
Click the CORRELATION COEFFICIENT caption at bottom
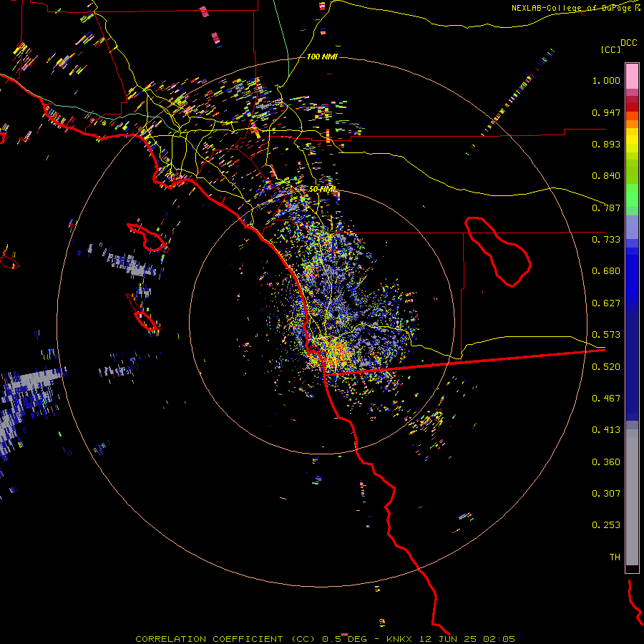click(x=325, y=639)
